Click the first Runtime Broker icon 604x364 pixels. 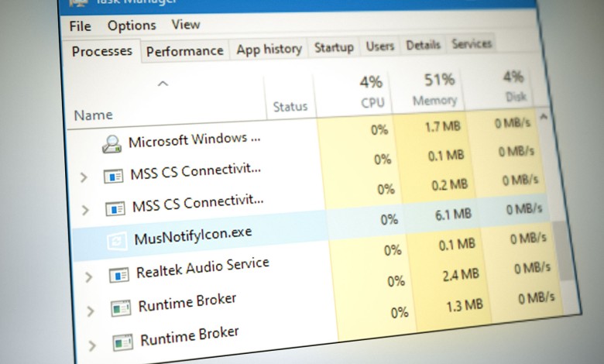pos(121,308)
